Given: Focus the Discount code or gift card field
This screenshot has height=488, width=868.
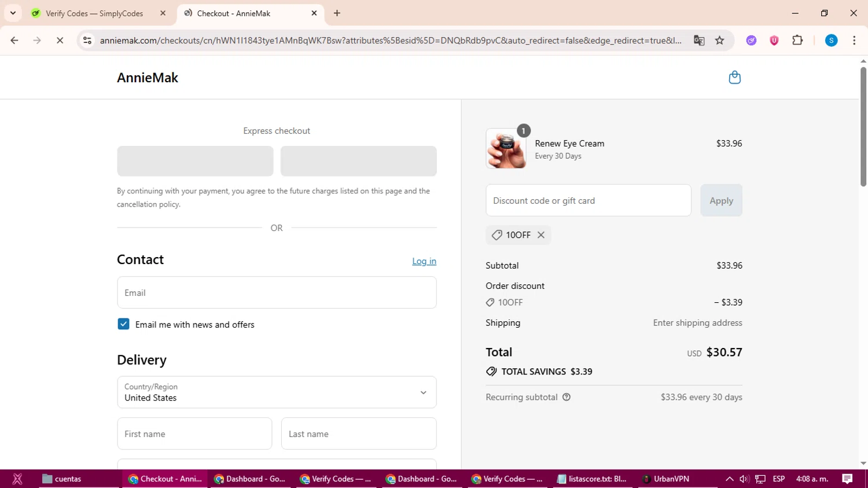Looking at the screenshot, I should (x=589, y=200).
